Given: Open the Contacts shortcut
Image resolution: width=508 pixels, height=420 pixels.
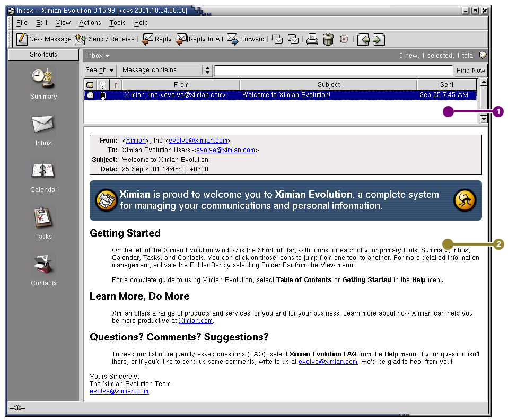Looking at the screenshot, I should tap(43, 269).
